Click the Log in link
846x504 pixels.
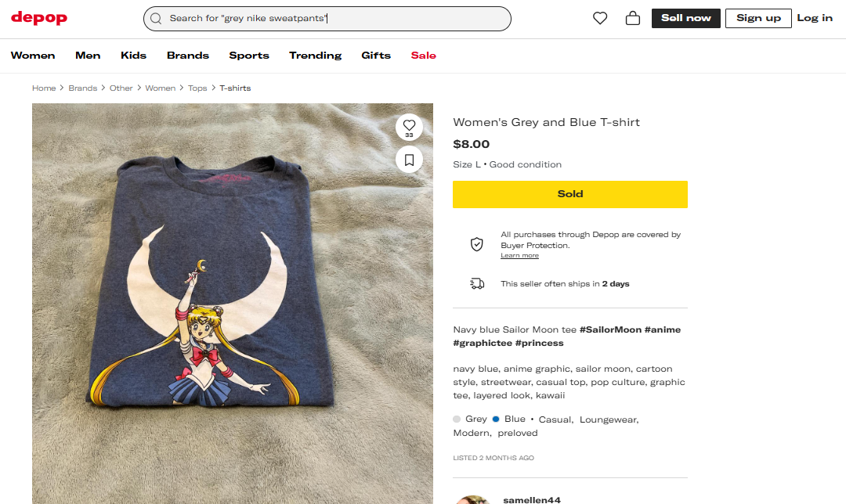(x=815, y=18)
